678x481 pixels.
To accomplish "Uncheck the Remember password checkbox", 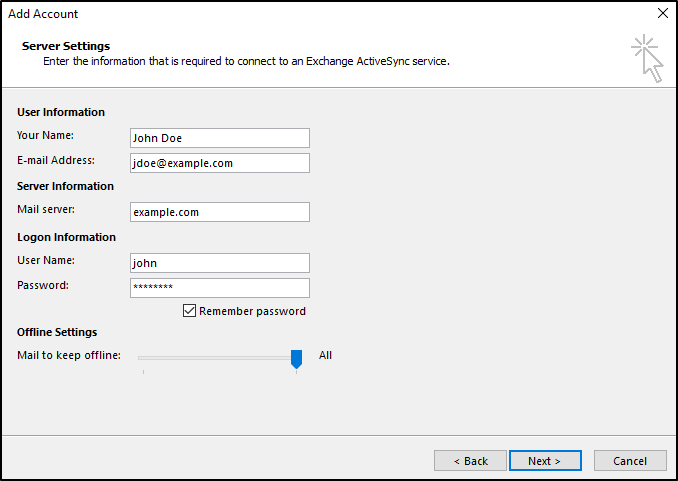I will pyautogui.click(x=189, y=311).
